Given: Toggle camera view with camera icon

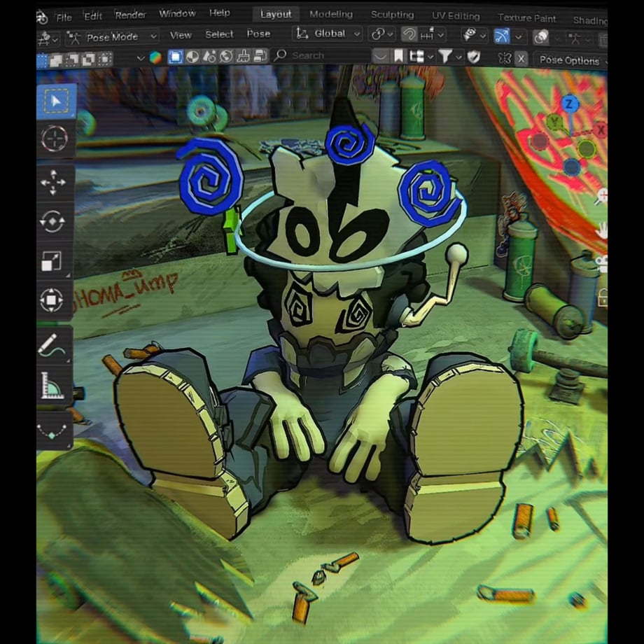Looking at the screenshot, I should click(x=603, y=264).
